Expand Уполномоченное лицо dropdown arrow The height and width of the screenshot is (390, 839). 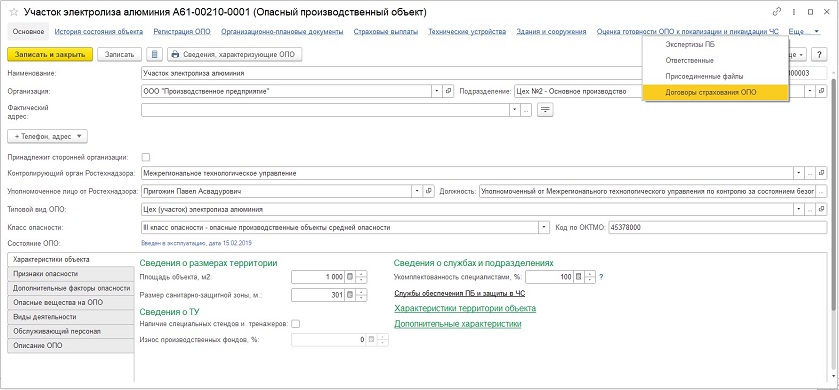coord(417,191)
